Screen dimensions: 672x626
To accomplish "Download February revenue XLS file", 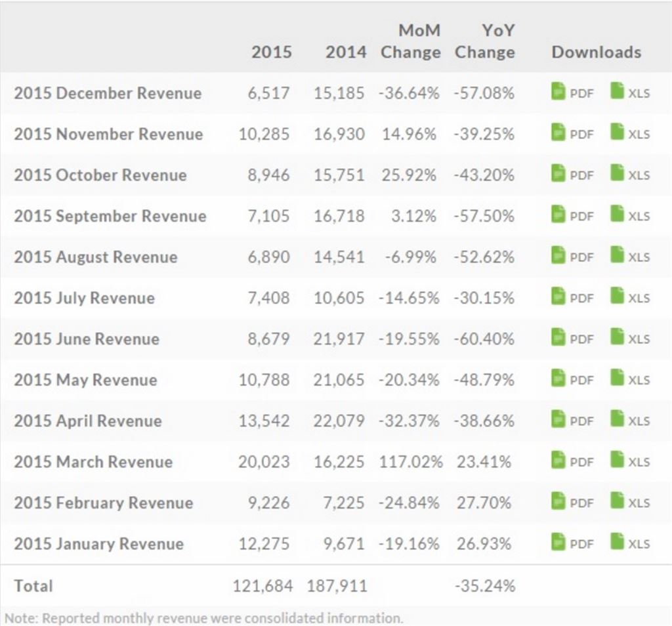I will 630,503.
